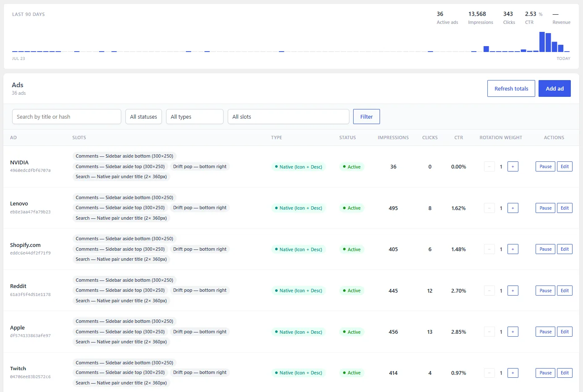Pause the NVIDIA ad

545,166
